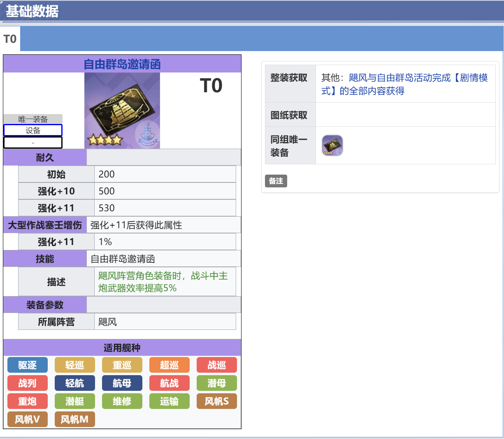View the 自由群岛邀请函 equipment artwork
504x439 pixels.
tap(122, 110)
